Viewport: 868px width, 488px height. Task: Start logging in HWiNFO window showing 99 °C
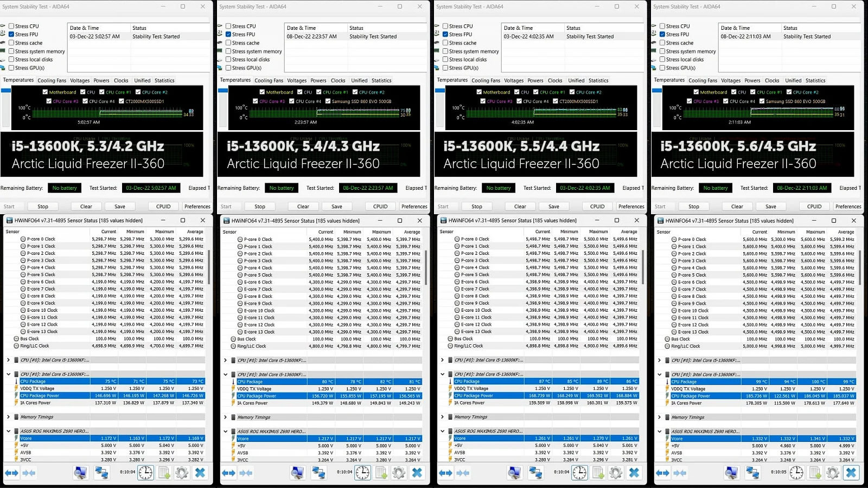point(815,473)
